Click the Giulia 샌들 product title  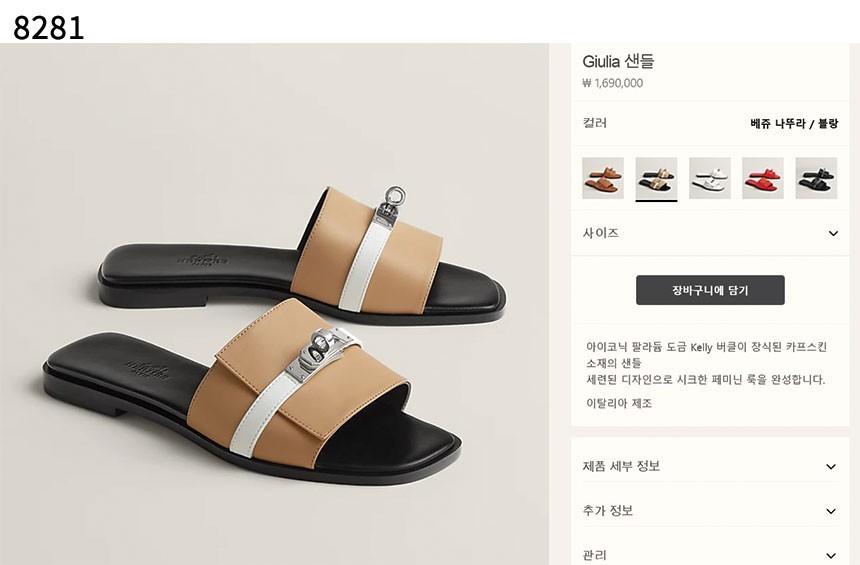click(x=618, y=61)
